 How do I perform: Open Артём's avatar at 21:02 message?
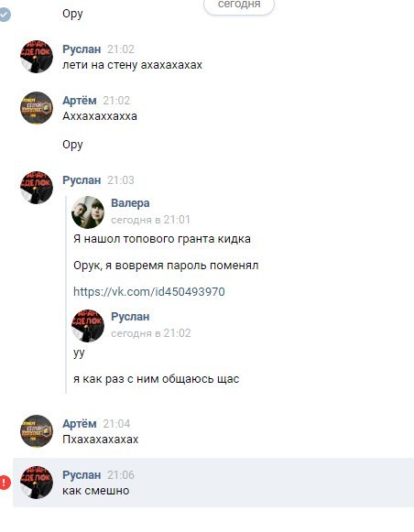click(37, 107)
